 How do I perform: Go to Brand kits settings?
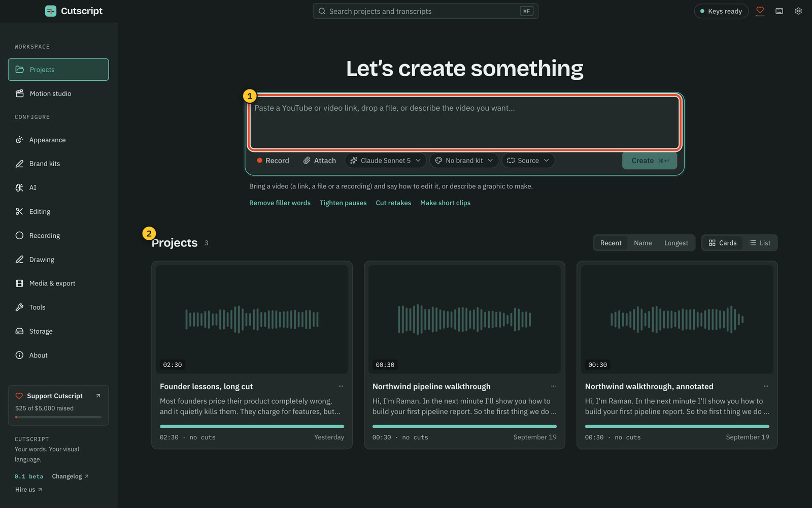[x=58, y=164]
